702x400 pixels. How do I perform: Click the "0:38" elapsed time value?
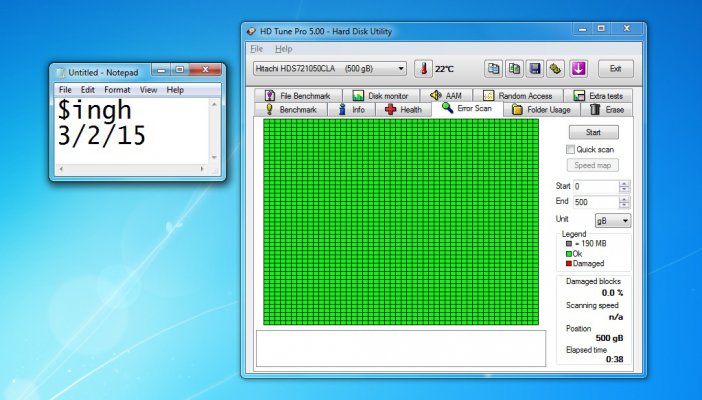[614, 359]
